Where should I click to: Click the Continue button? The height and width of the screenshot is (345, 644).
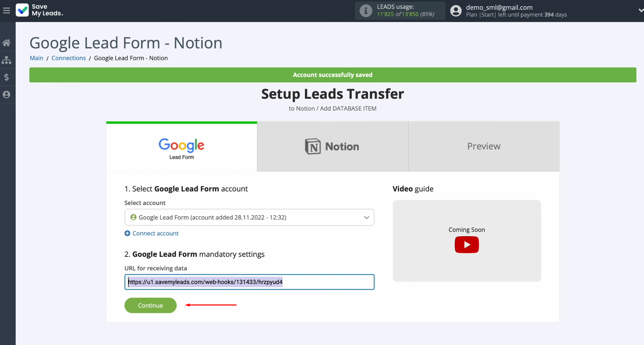(x=151, y=305)
